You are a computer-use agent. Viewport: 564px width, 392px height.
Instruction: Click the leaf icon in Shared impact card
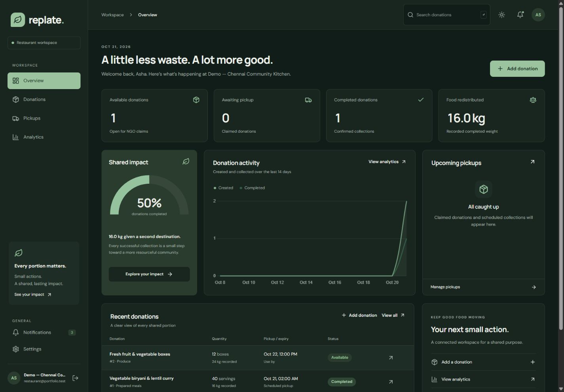[x=186, y=162]
